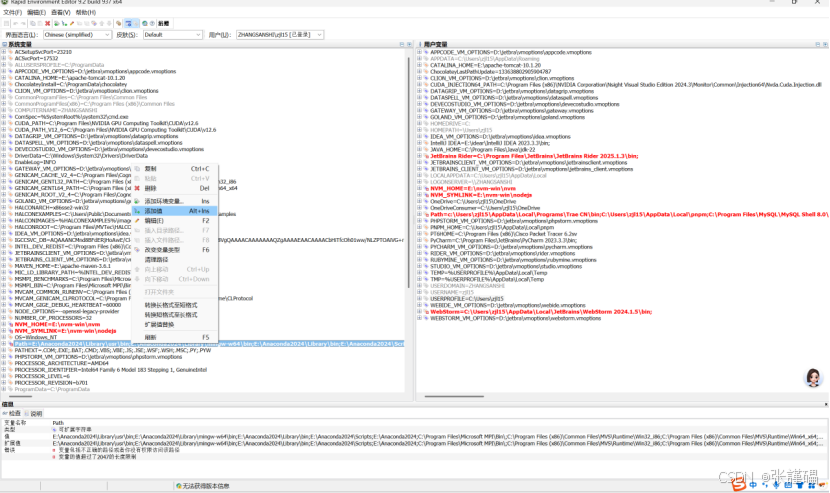Click the add value toolbar icon
830x493 pixels.
pos(64,23)
